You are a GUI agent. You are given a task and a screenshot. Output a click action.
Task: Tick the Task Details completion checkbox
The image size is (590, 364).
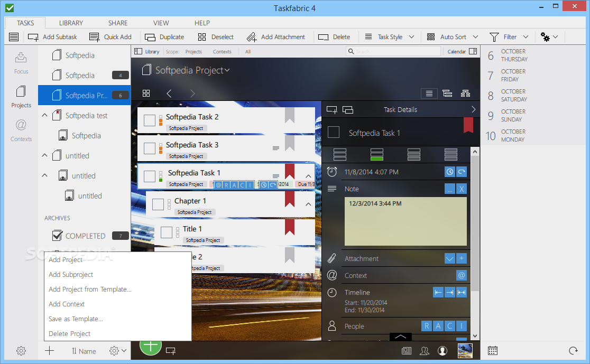point(334,133)
